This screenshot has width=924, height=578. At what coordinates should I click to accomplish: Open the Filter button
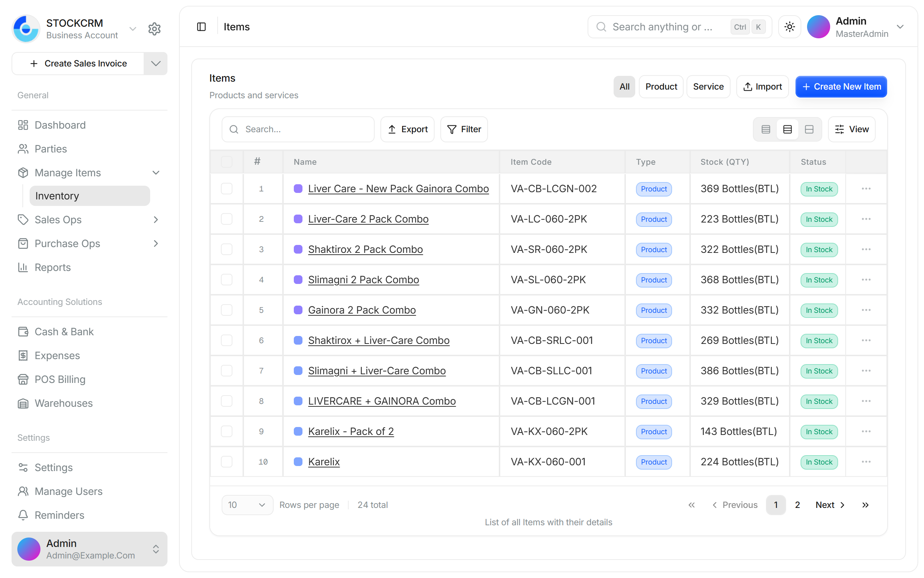tap(464, 129)
